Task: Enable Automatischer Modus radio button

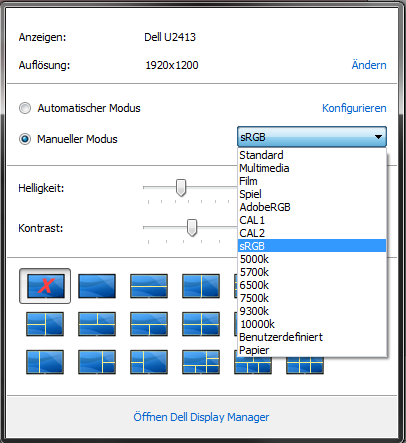Action: tap(25, 108)
